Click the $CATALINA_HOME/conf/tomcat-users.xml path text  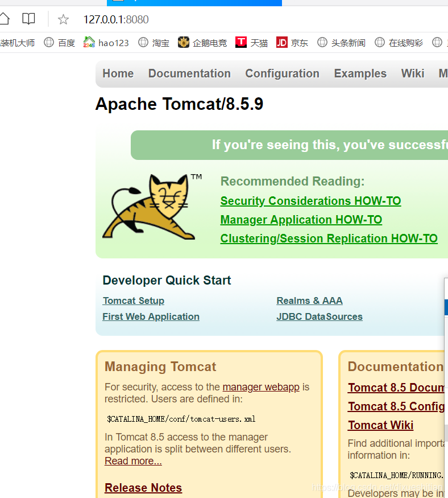tap(181, 419)
